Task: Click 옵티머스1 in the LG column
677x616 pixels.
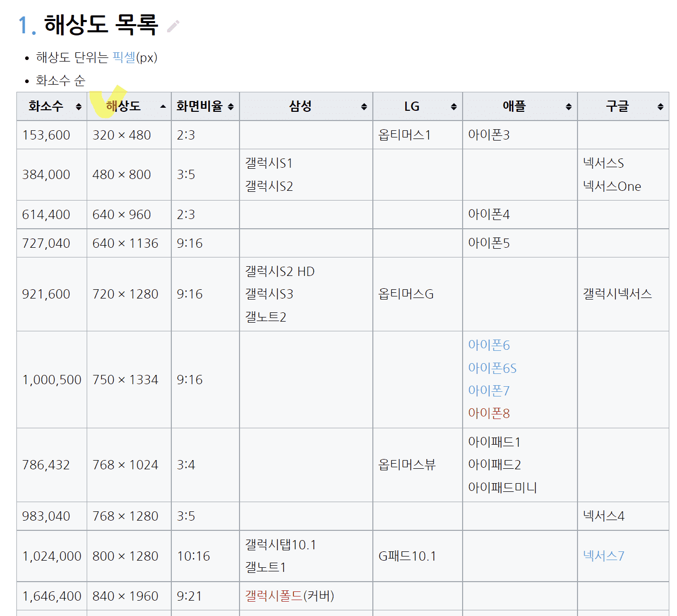Action: tap(405, 135)
